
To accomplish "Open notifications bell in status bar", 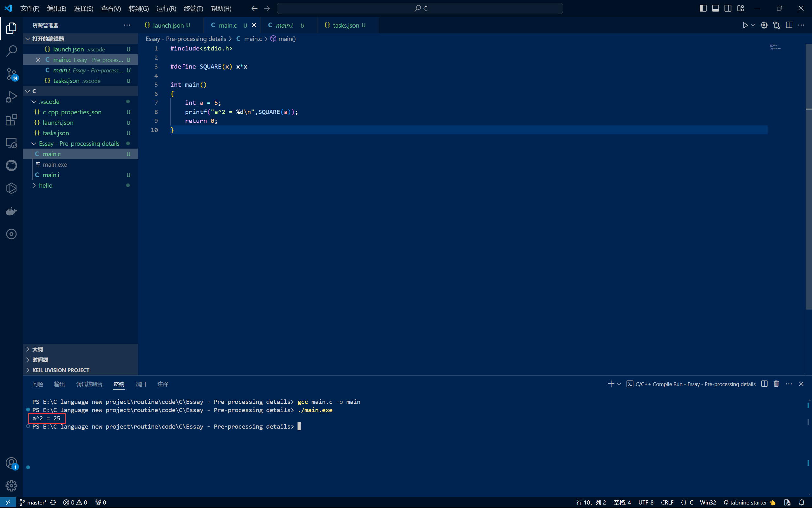I will [802, 502].
